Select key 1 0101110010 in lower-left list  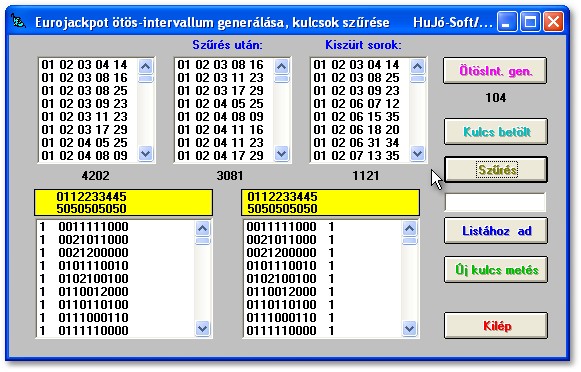click(116, 266)
